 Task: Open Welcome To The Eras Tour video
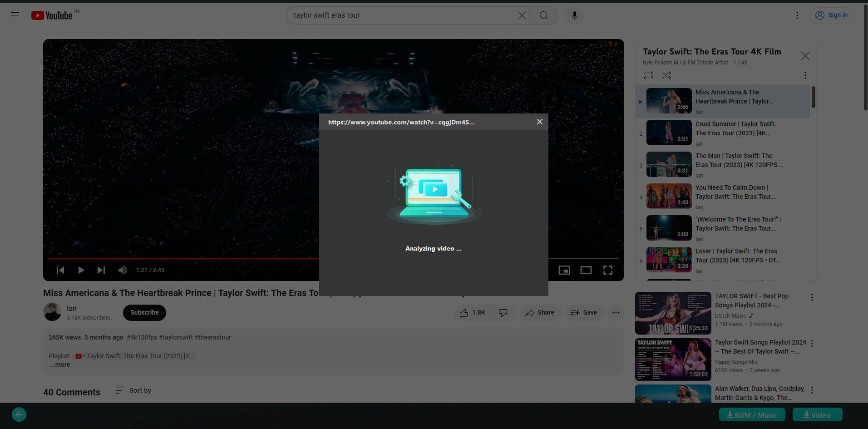[x=723, y=228]
